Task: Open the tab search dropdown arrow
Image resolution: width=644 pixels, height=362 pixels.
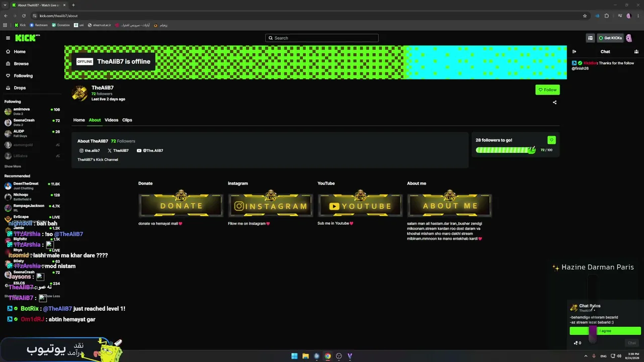Action: click(5, 5)
